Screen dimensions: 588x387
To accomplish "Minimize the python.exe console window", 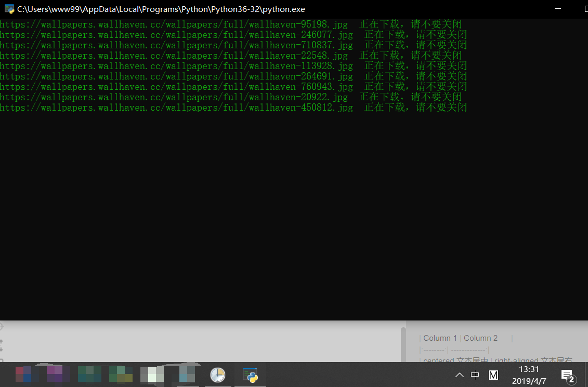I will [558, 9].
